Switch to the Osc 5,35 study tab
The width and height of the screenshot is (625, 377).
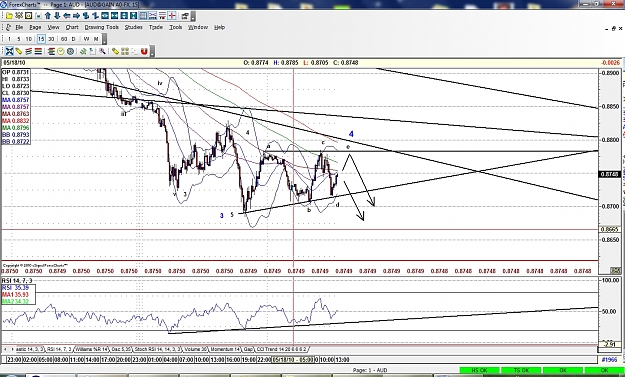click(x=120, y=349)
